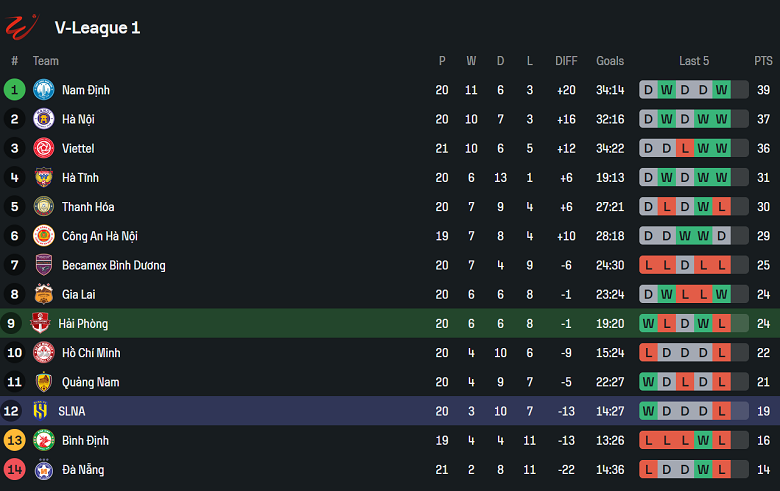This screenshot has height=491, width=780.
Task: Click the SLNA club crest
Action: pyautogui.click(x=41, y=411)
